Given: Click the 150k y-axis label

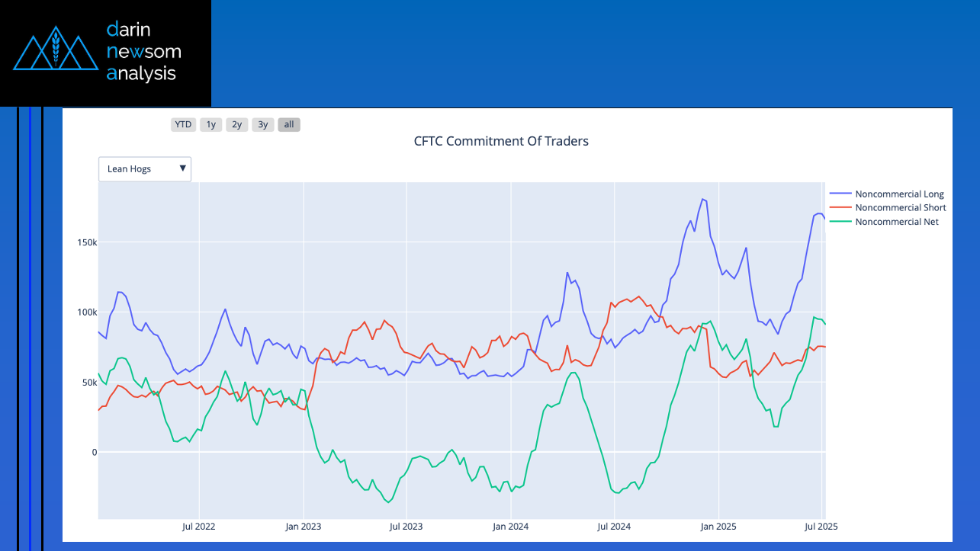Looking at the screenshot, I should pyautogui.click(x=85, y=242).
